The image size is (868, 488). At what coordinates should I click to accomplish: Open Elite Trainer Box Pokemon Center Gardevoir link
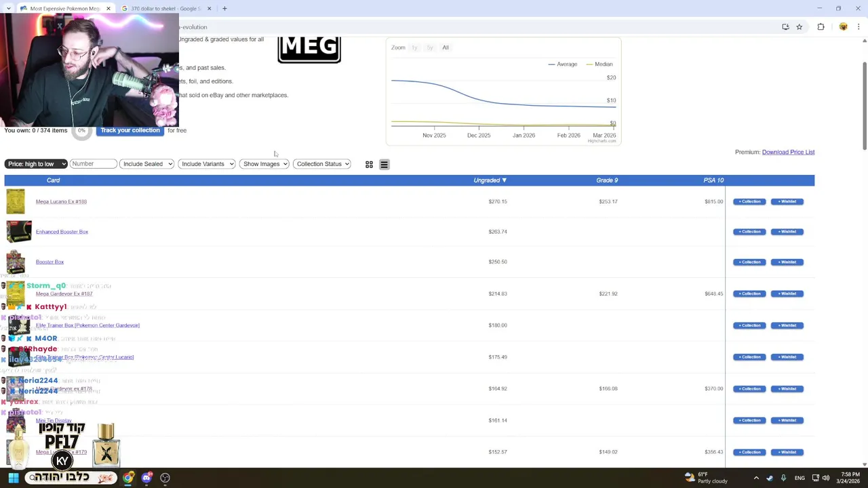click(x=87, y=325)
